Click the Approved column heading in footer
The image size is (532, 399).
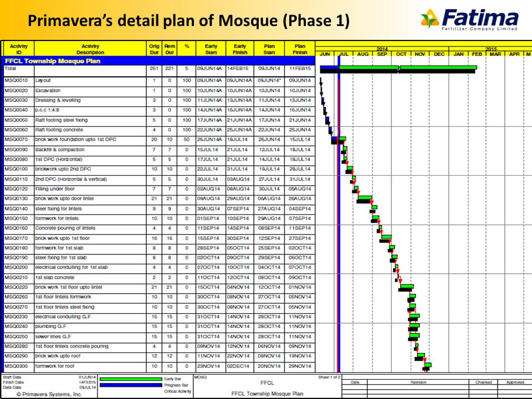[515, 382]
